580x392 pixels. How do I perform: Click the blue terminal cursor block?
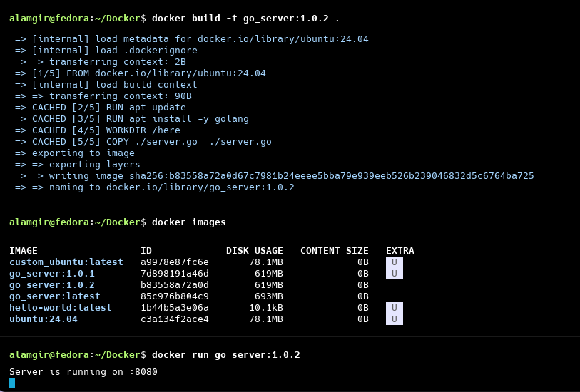pos(12,383)
